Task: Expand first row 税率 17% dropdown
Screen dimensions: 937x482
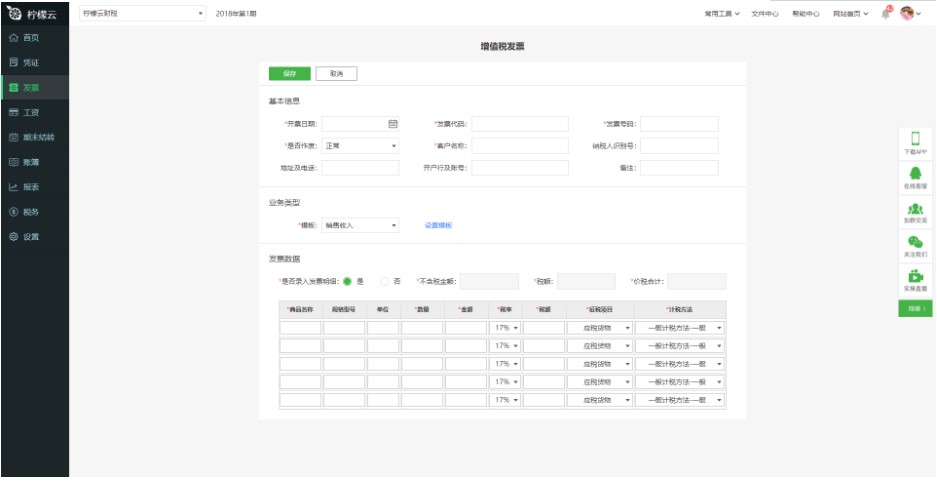Action: pos(505,328)
